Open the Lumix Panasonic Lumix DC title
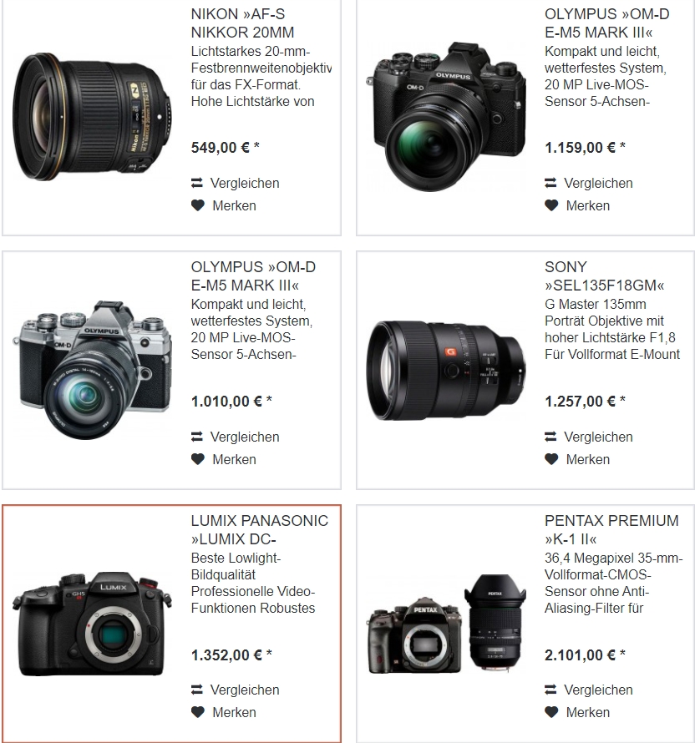The height and width of the screenshot is (743, 700). (x=260, y=530)
